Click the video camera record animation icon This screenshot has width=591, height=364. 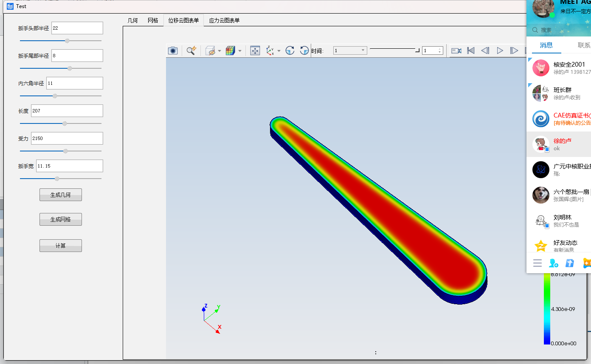click(456, 50)
